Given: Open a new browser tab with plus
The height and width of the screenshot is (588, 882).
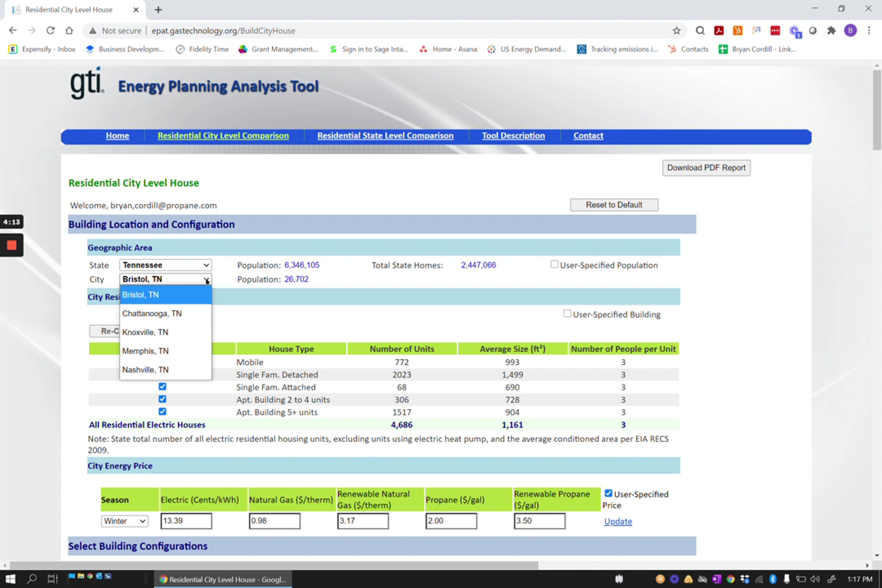Looking at the screenshot, I should coord(158,10).
